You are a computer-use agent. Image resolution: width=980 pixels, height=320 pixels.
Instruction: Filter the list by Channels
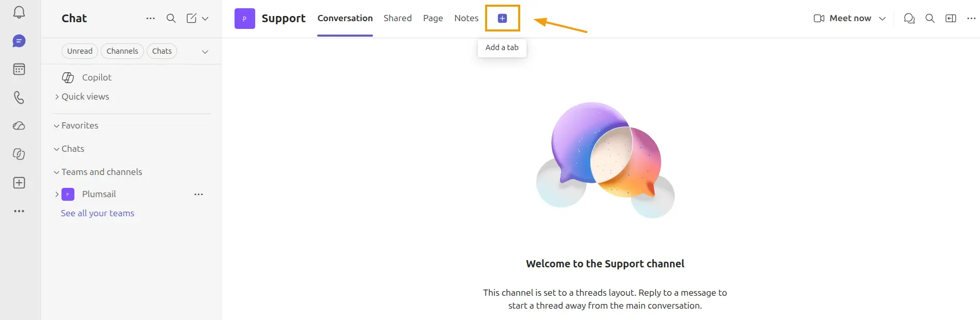click(122, 51)
